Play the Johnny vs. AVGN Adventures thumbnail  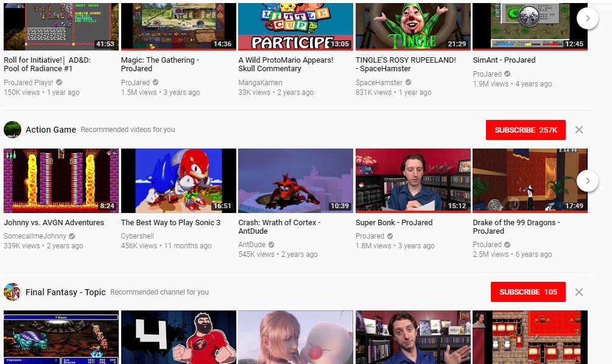pos(62,181)
